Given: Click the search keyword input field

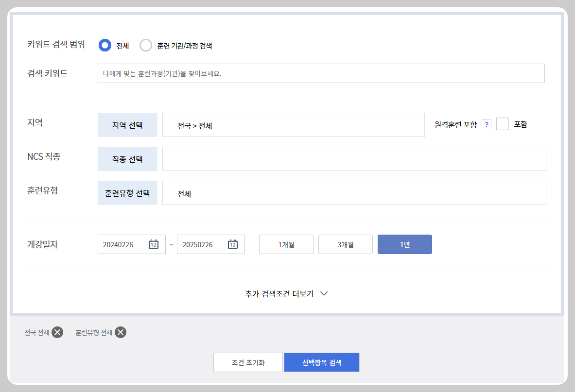Looking at the screenshot, I should (321, 73).
